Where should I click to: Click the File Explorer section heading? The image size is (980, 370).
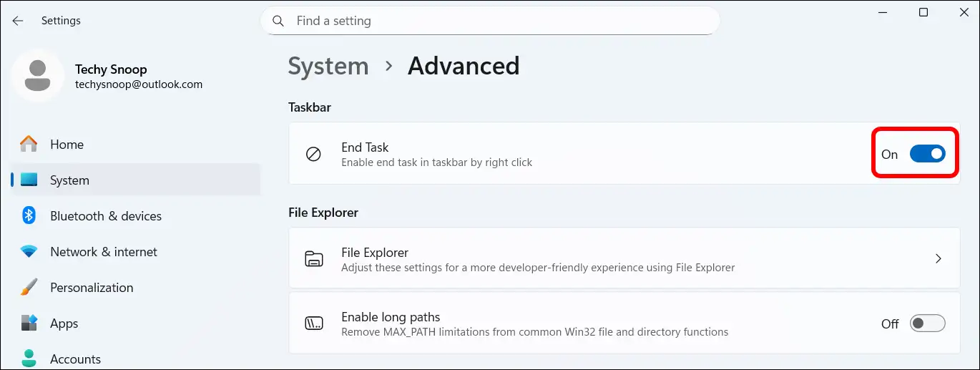click(323, 213)
